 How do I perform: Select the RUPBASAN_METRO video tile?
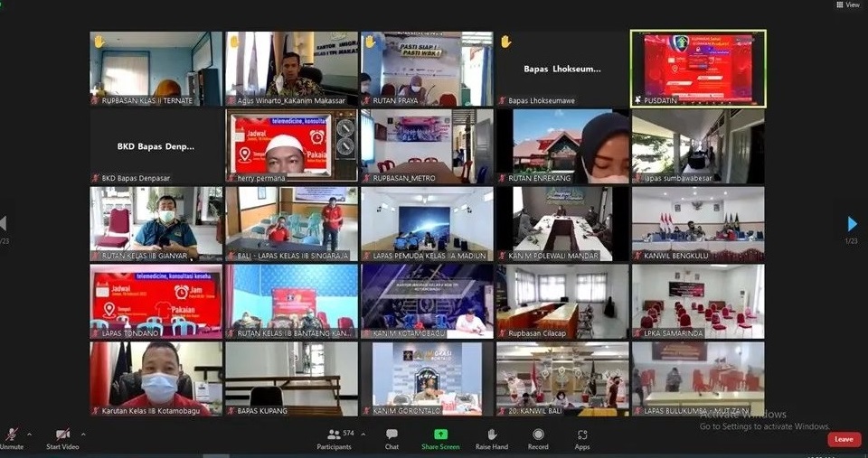[427, 146]
